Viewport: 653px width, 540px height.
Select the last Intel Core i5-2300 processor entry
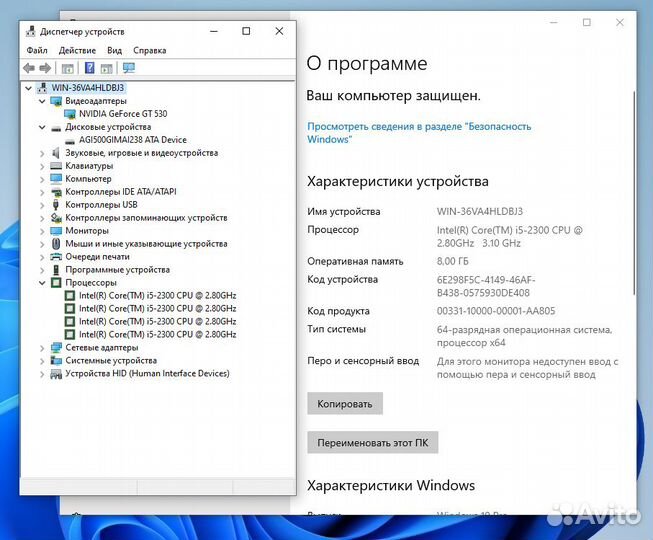(x=157, y=334)
